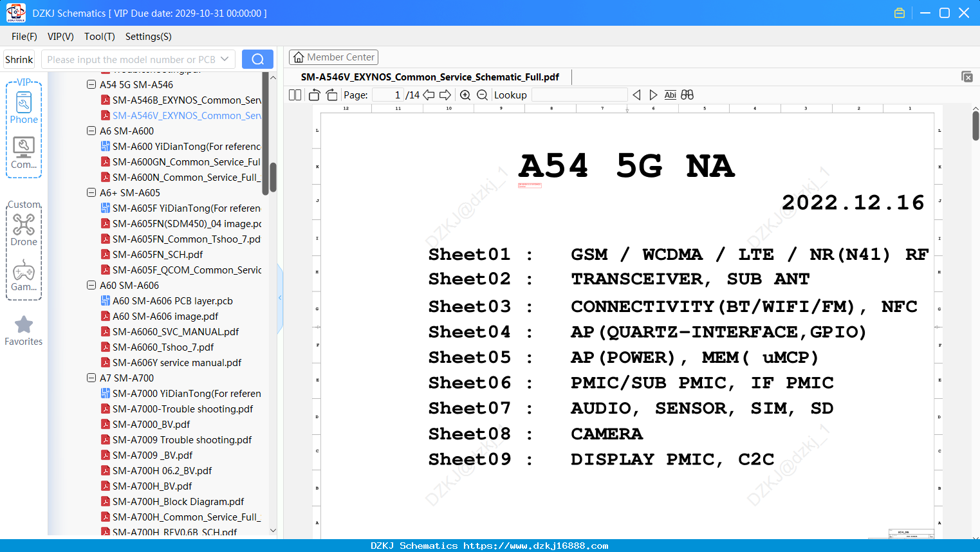The image size is (980, 552).
Task: Close the PDF tab panel icon
Action: 967,77
